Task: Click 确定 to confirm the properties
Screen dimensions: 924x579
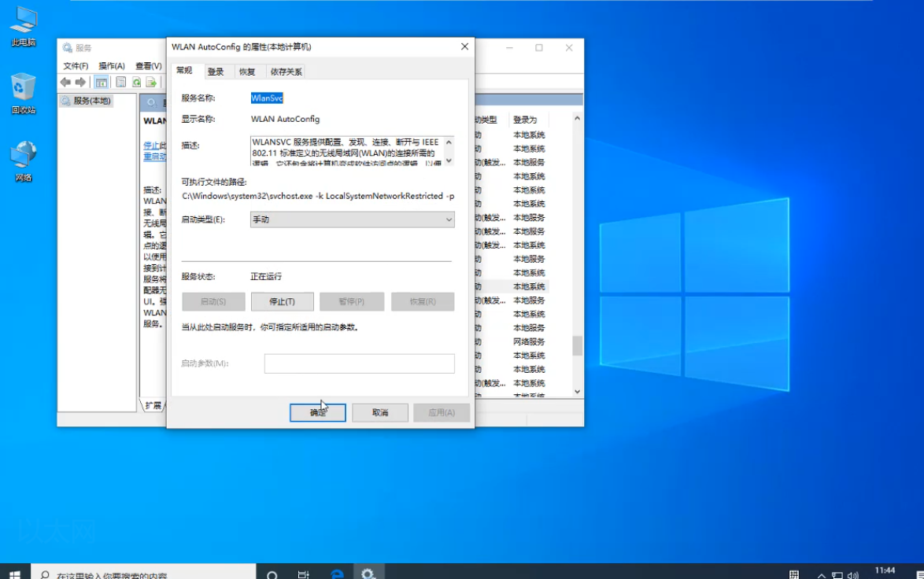Action: click(x=317, y=412)
